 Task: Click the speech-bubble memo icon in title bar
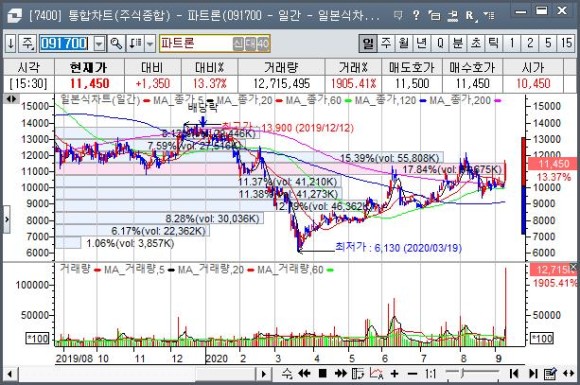[398, 15]
